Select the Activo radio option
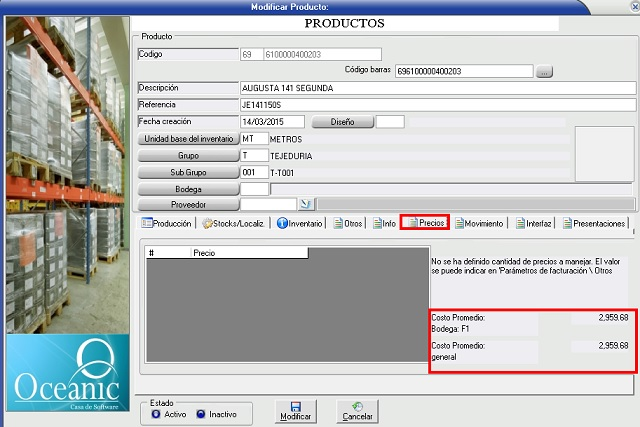The image size is (640, 427). pyautogui.click(x=155, y=412)
